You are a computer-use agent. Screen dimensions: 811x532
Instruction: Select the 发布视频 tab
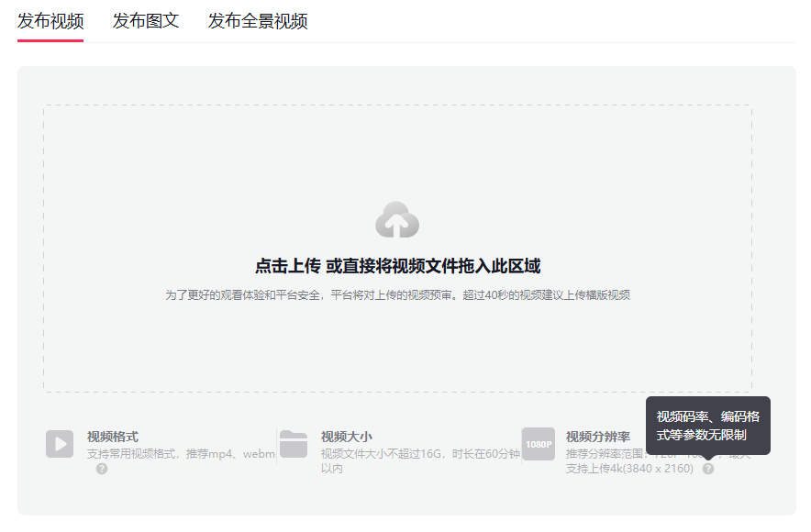(x=50, y=19)
